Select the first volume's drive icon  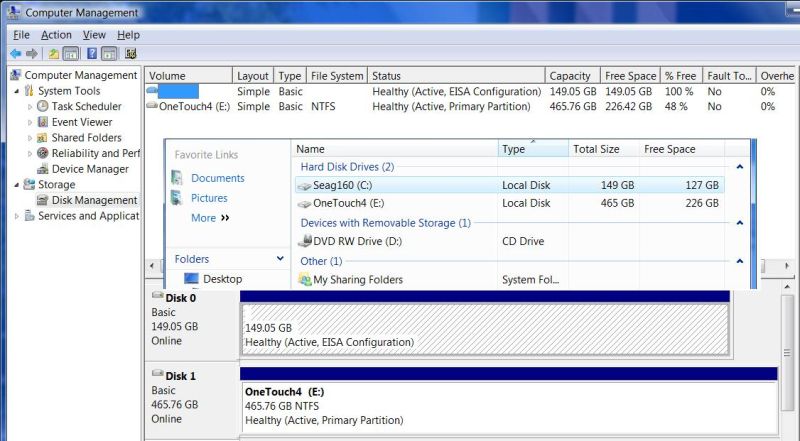152,90
